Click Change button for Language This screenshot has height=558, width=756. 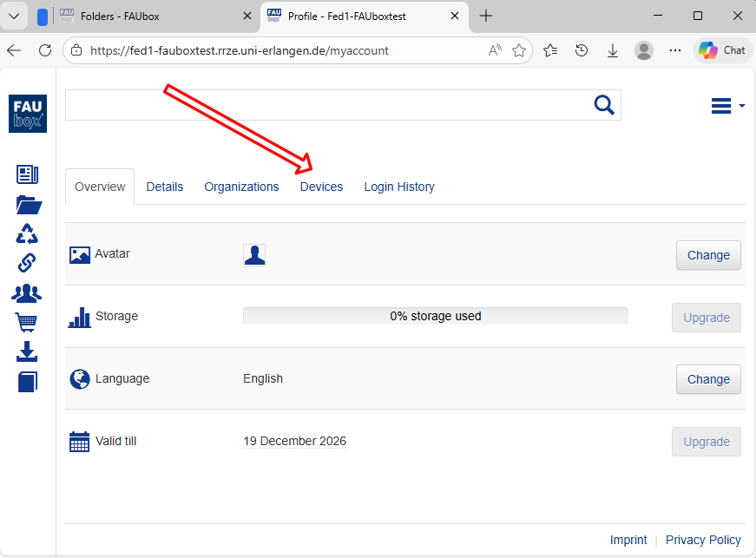pos(708,379)
